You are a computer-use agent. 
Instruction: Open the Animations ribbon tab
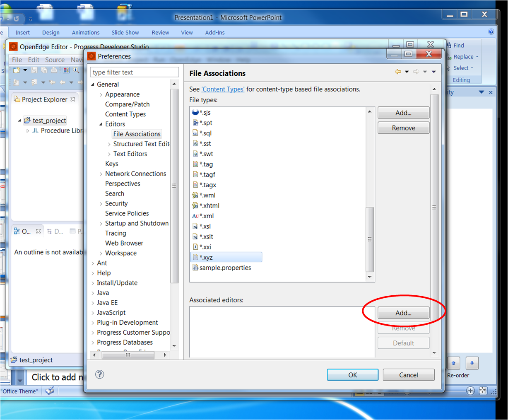(86, 32)
